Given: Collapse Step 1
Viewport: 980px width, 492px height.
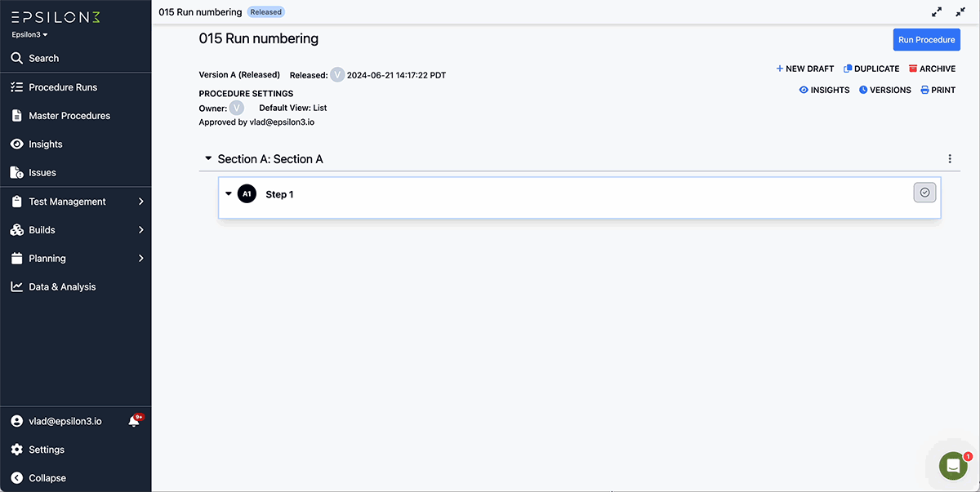Looking at the screenshot, I should click(229, 194).
